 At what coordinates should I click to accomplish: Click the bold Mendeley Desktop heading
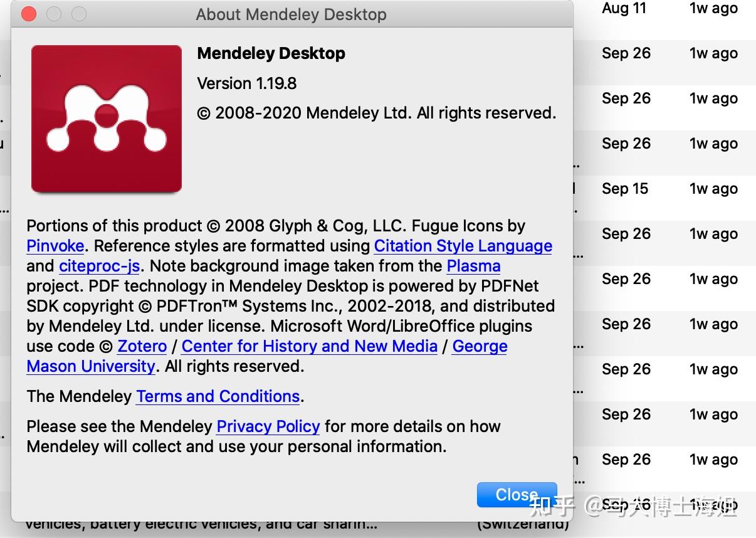pos(271,53)
